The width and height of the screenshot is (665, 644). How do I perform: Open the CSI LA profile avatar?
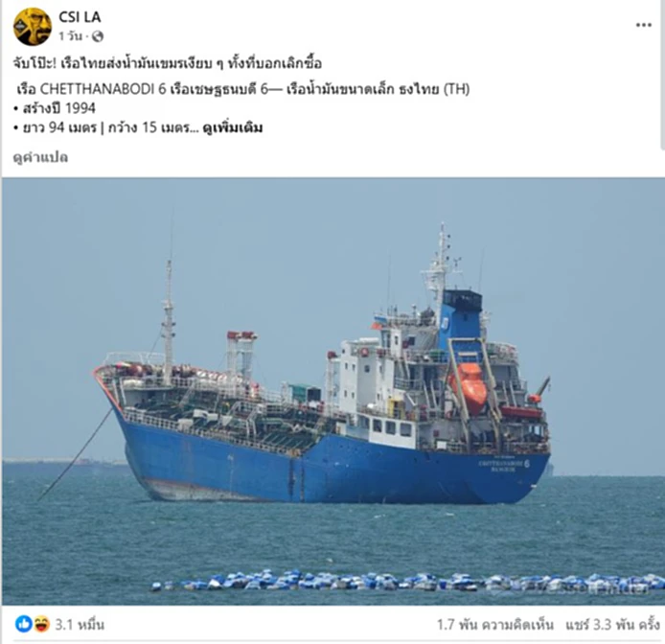click(x=33, y=26)
